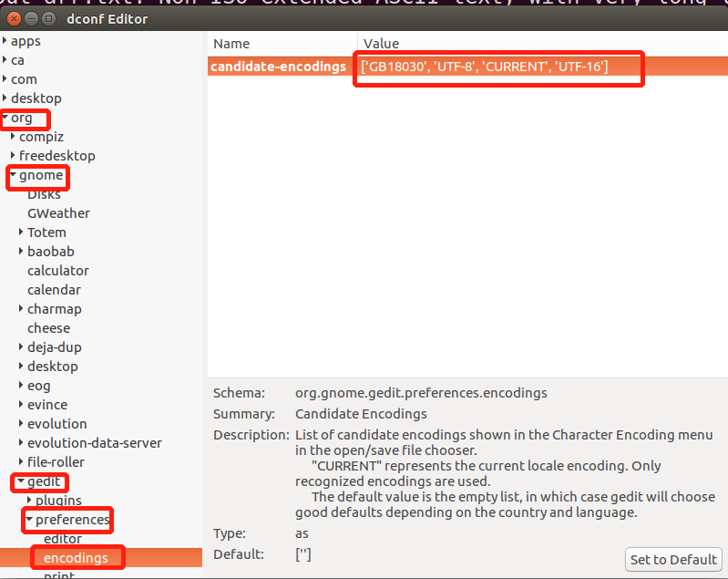Click the Set to Default button

673,560
